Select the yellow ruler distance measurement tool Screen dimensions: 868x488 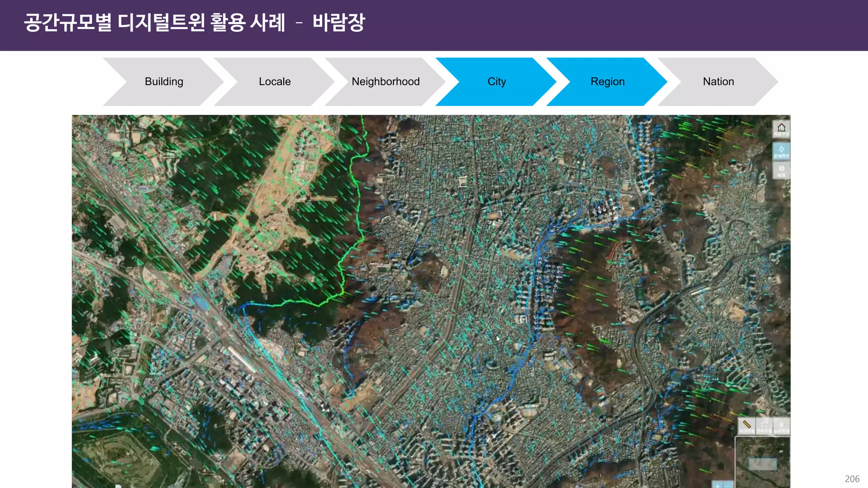coord(747,426)
